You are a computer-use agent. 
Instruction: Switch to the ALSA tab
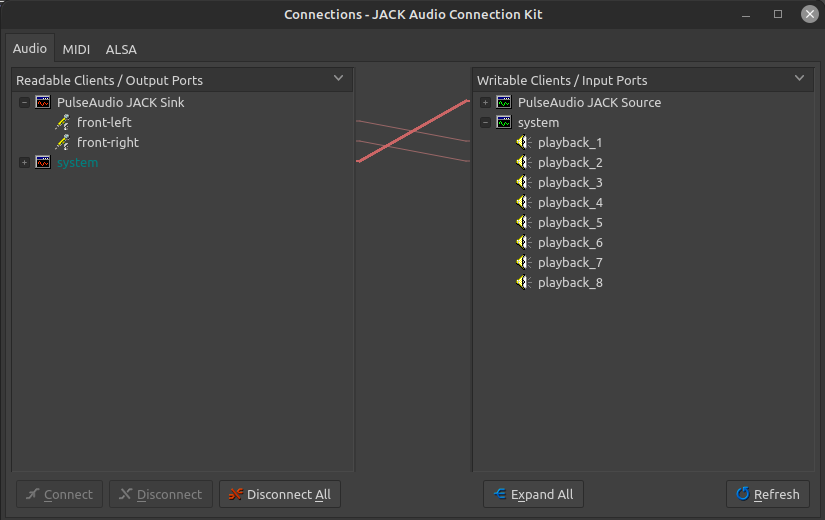click(121, 49)
